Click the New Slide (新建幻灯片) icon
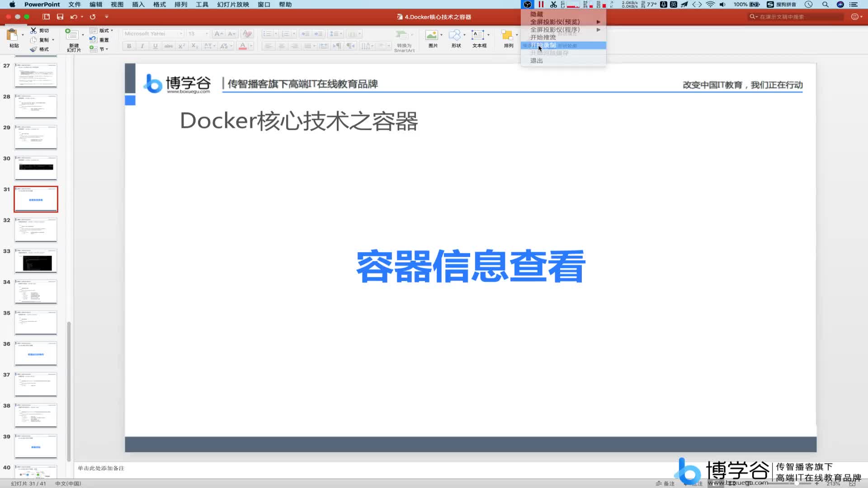868x488 pixels. tap(72, 34)
